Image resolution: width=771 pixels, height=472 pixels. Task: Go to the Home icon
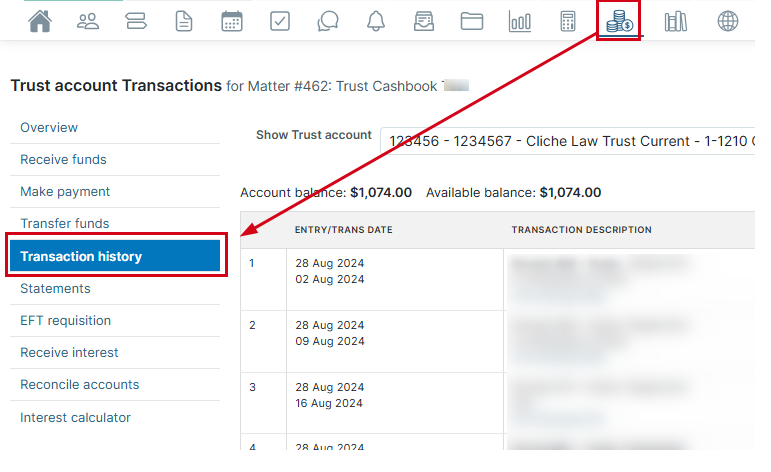coord(40,21)
